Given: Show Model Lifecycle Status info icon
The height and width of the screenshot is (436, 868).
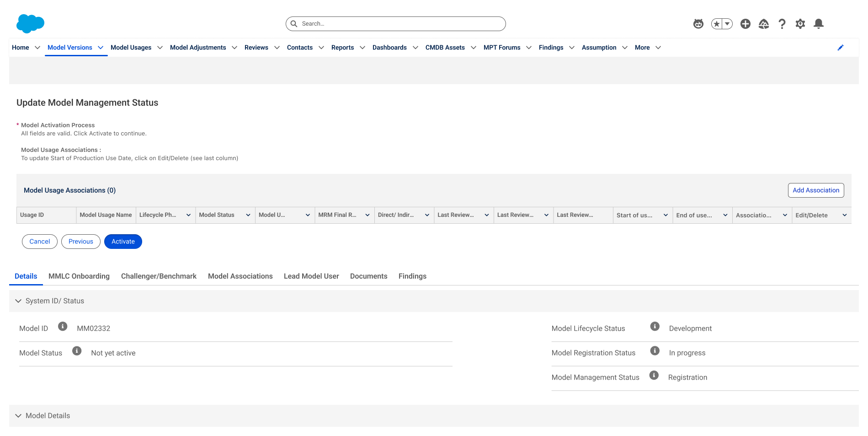Looking at the screenshot, I should pyautogui.click(x=655, y=326).
